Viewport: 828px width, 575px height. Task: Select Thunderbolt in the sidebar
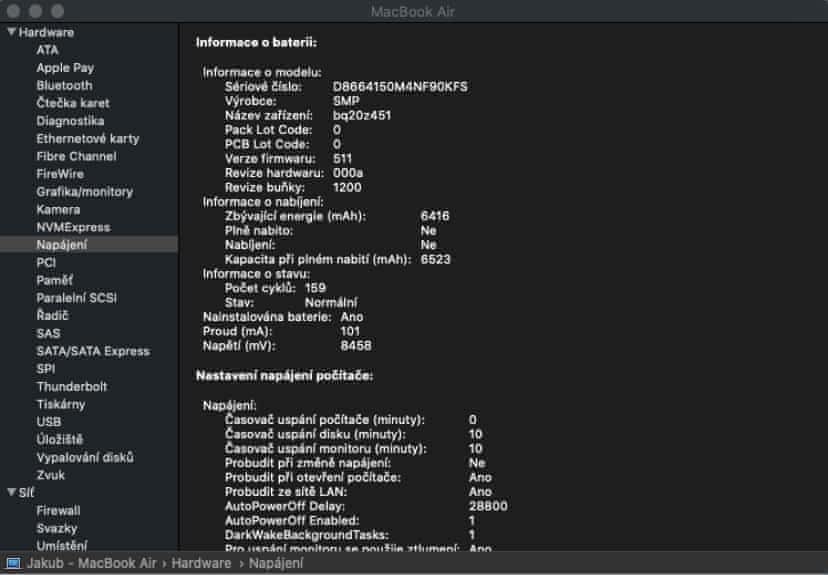click(71, 386)
